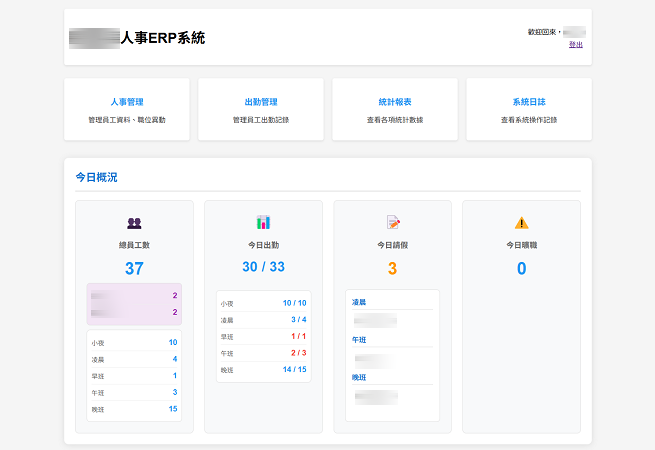Click the 早班 attendance value 1 / 1
655x450 pixels.
click(299, 336)
